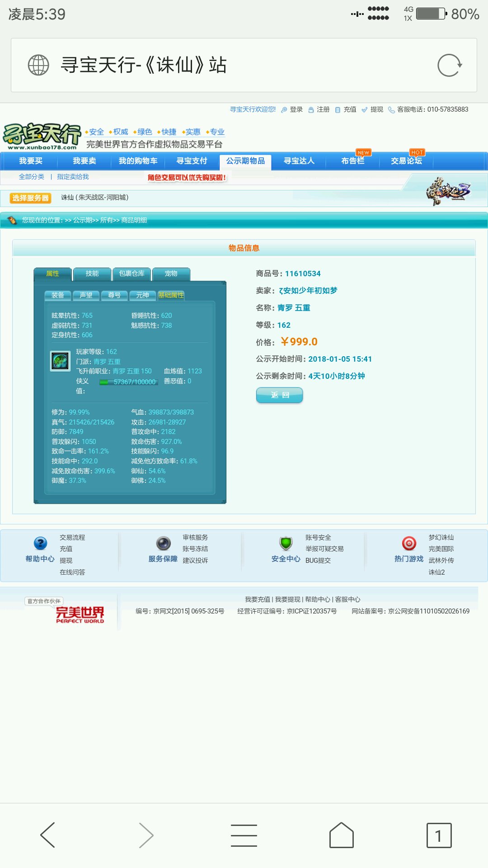
Task: Click the price ￥999.0 text
Action: [299, 342]
